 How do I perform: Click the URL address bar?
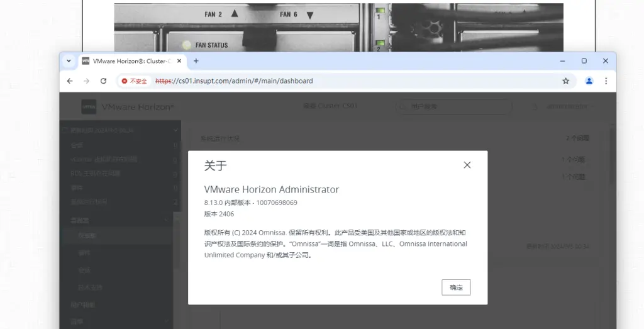click(352, 81)
